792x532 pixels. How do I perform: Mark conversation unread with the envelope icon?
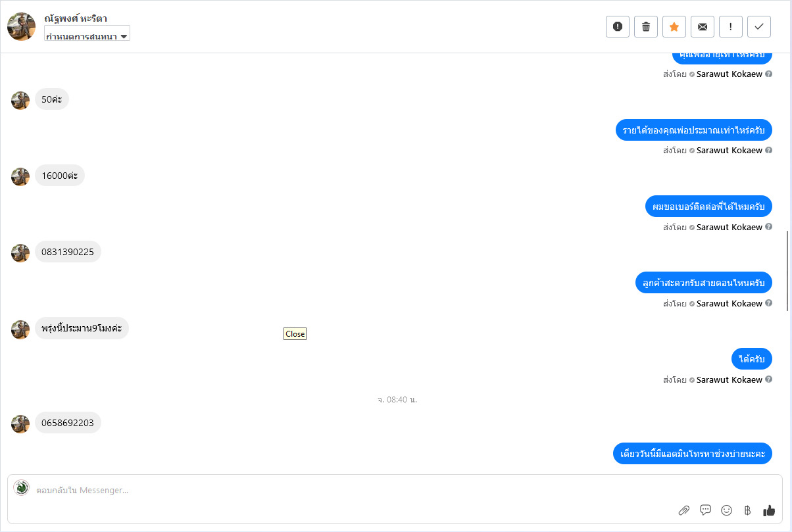(703, 26)
